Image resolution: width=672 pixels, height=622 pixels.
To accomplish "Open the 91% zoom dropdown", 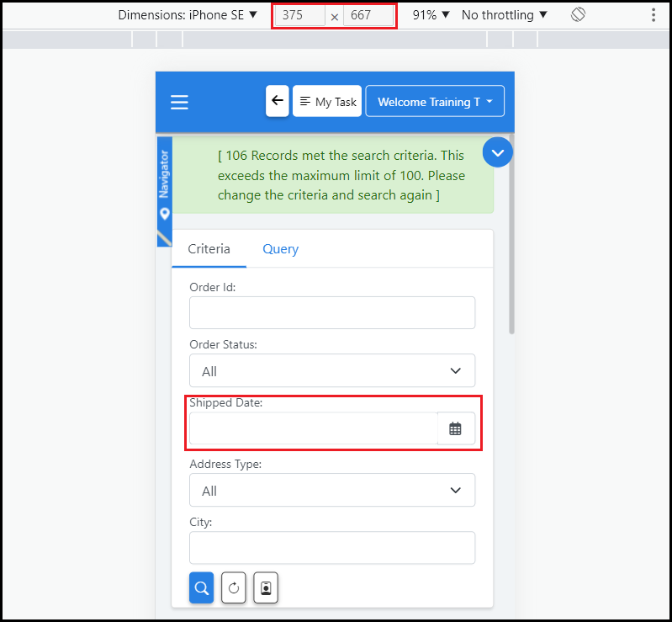I will point(431,15).
